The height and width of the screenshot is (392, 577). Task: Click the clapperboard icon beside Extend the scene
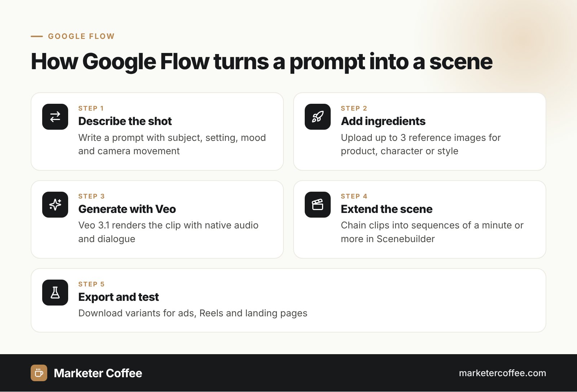(x=318, y=205)
